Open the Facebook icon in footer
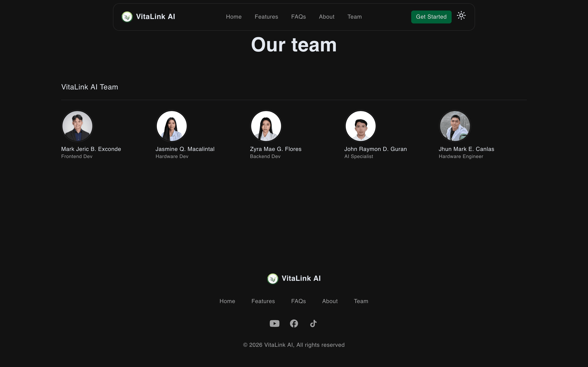The image size is (588, 367). (294, 324)
